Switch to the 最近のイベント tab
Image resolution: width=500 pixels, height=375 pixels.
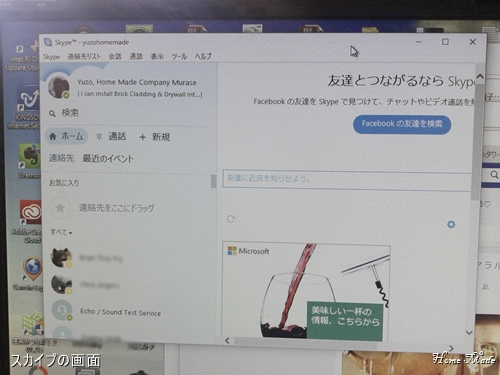[x=108, y=158]
